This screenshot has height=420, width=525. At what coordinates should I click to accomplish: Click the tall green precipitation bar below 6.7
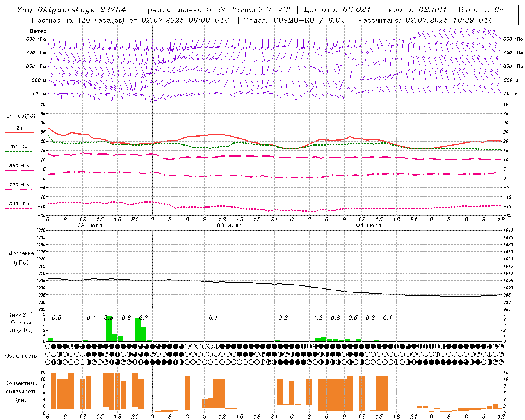pos(138,329)
